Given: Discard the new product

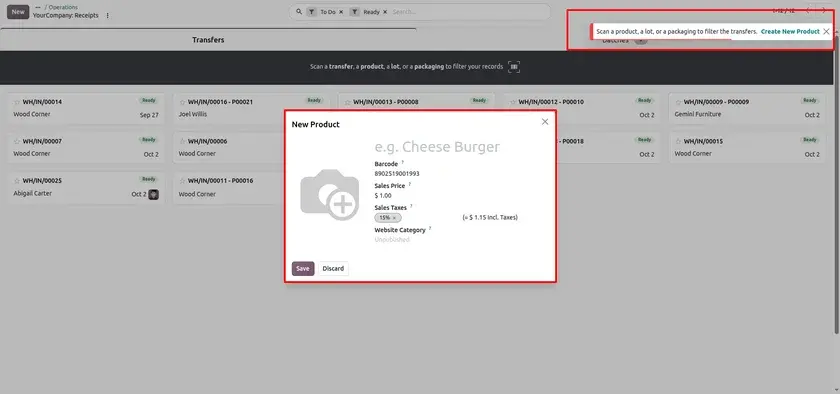Looking at the screenshot, I should coord(333,269).
